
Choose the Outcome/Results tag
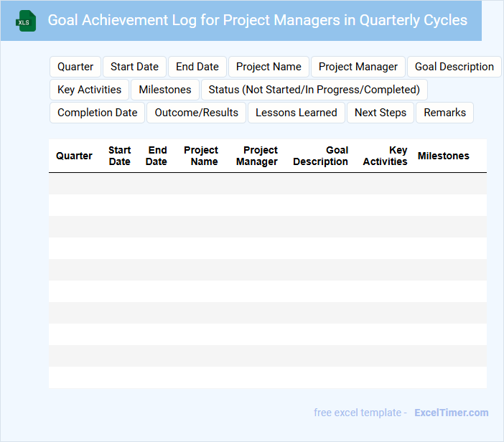(x=196, y=113)
